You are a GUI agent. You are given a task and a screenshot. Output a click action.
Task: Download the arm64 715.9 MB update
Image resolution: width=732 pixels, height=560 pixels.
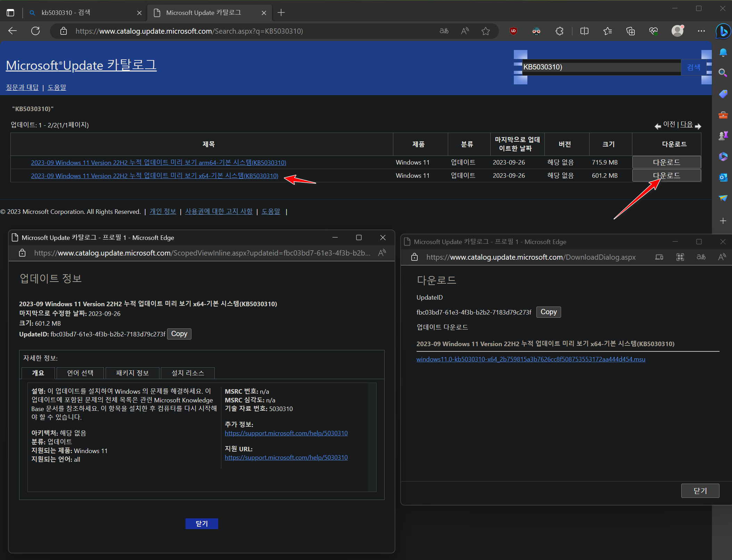click(x=666, y=162)
